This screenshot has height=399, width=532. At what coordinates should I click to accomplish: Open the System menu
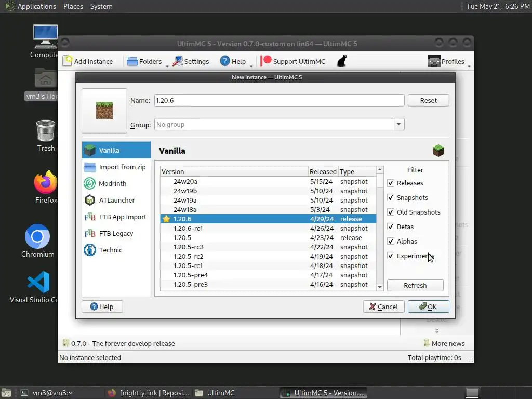click(101, 6)
